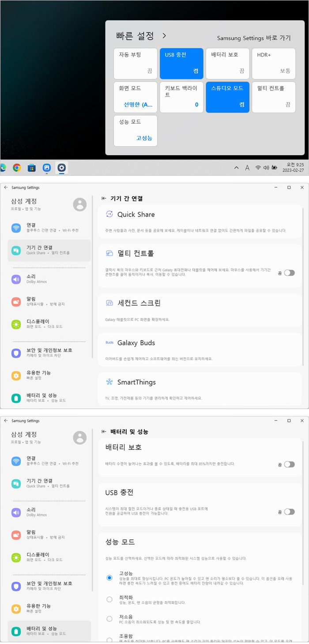Open the SmartThings card
The width and height of the screenshot is (309, 644).
click(x=200, y=389)
